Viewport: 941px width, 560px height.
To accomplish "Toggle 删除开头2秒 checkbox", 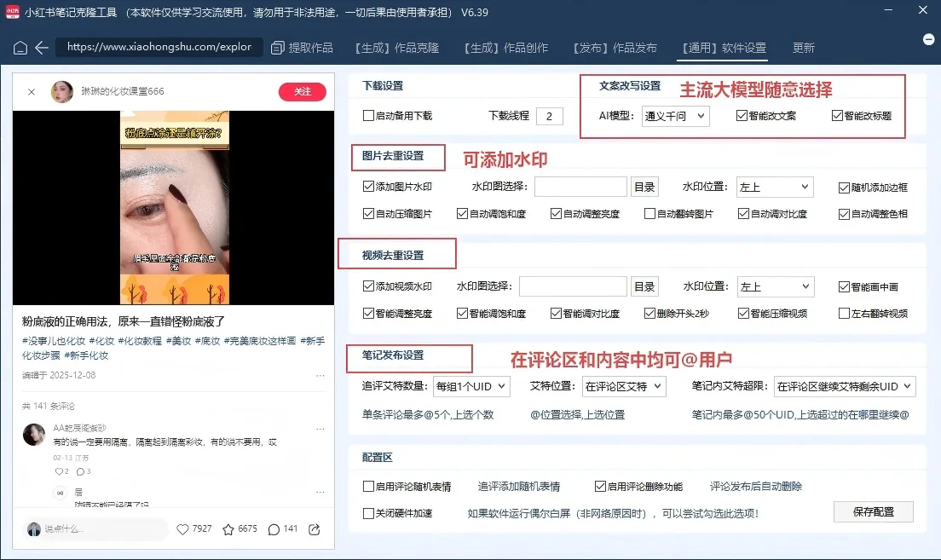I will click(649, 313).
